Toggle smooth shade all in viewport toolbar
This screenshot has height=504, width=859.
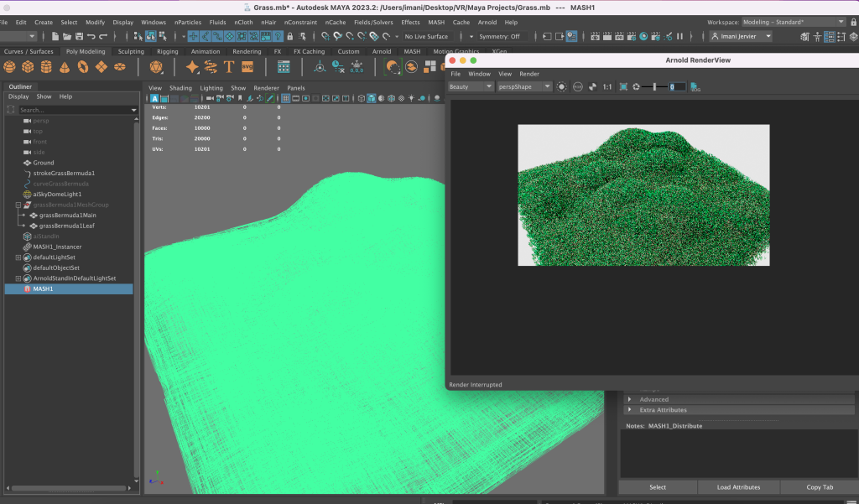[x=372, y=99]
